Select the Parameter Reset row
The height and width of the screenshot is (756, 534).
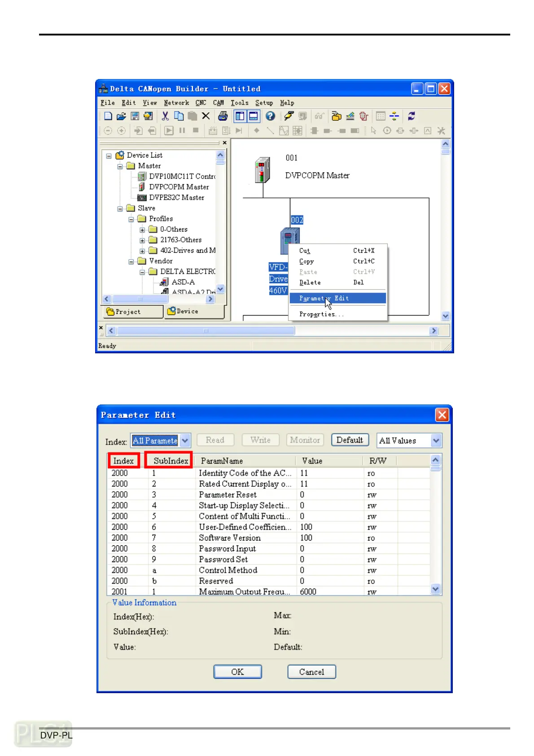269,495
